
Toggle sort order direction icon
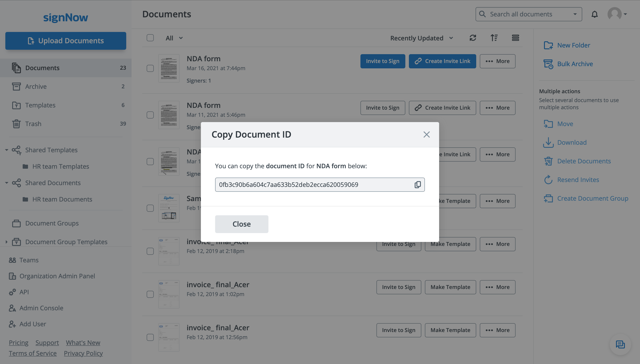pyautogui.click(x=494, y=38)
